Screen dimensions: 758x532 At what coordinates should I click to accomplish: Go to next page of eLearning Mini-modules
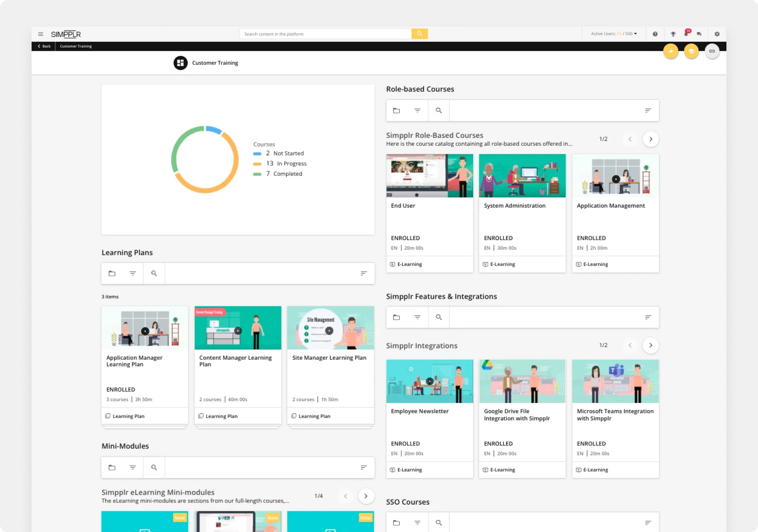coord(366,496)
